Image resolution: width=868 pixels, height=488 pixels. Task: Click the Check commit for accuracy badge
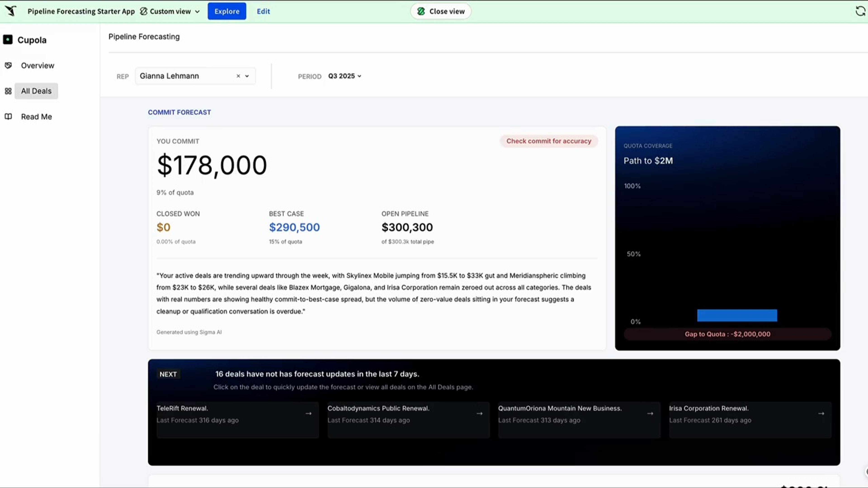549,141
